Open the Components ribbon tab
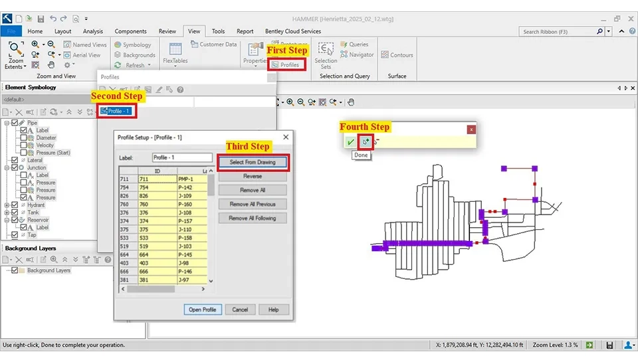Image resolution: width=638 pixels, height=364 pixels. (130, 31)
